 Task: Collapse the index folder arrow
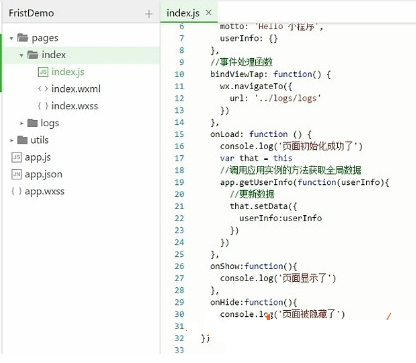21,55
